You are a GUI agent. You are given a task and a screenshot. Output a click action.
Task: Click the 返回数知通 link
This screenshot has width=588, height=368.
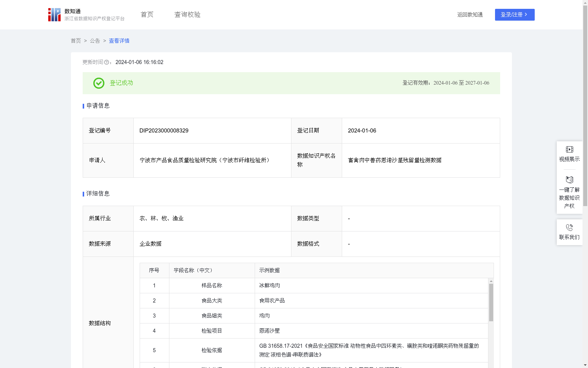pyautogui.click(x=470, y=15)
